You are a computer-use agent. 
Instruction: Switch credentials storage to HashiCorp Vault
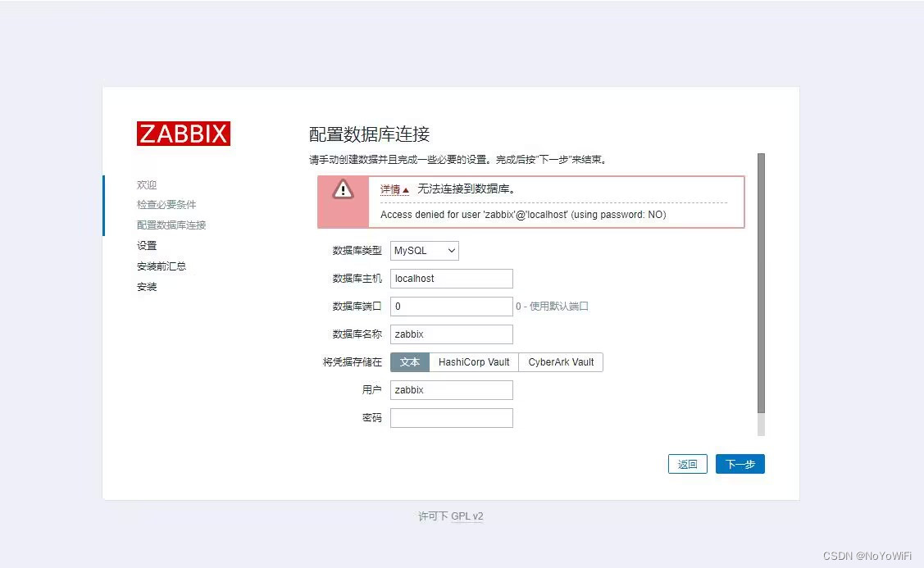(474, 361)
